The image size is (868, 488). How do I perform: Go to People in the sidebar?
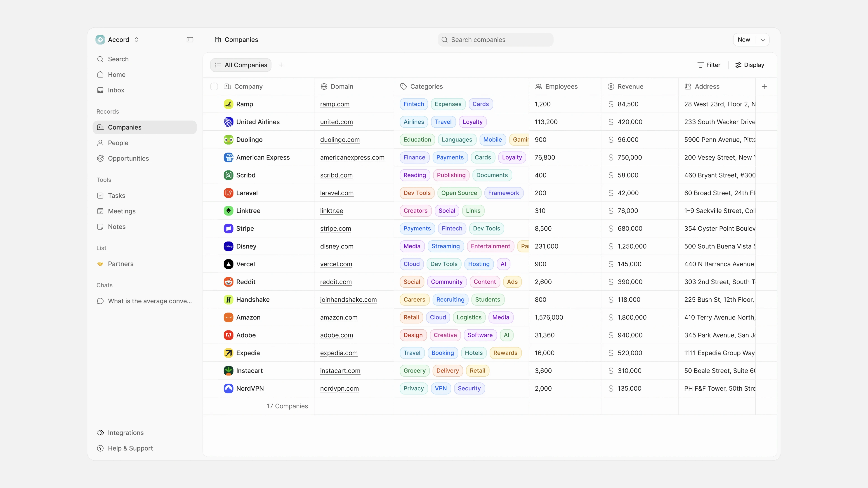point(145,143)
